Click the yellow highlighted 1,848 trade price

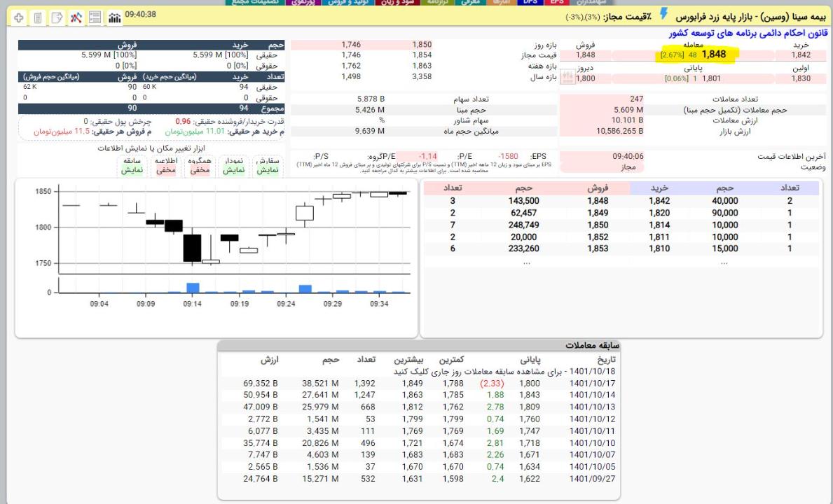pyautogui.click(x=707, y=55)
